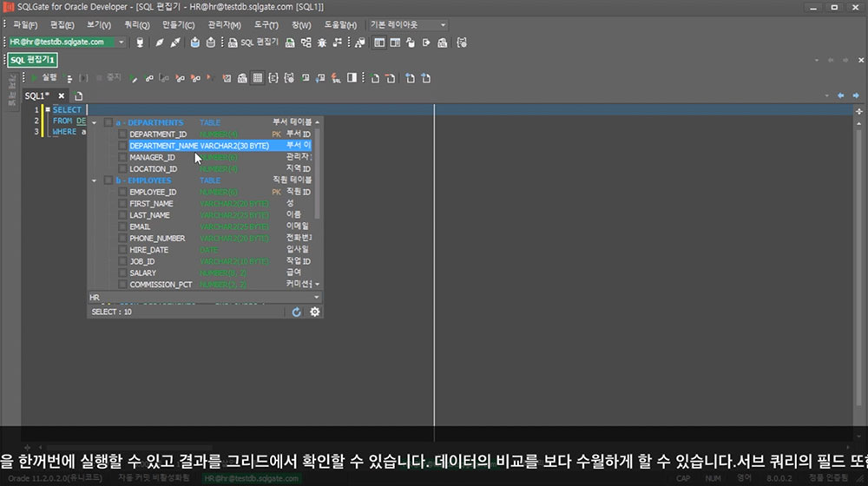Viewport: 868px width, 486px height.
Task: Switch to the SQL 편집기1 tab
Action: coord(33,60)
